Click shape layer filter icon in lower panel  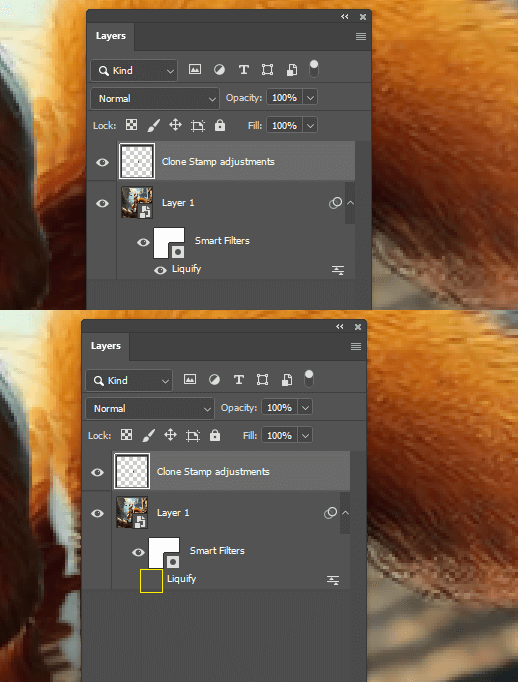[262, 380]
